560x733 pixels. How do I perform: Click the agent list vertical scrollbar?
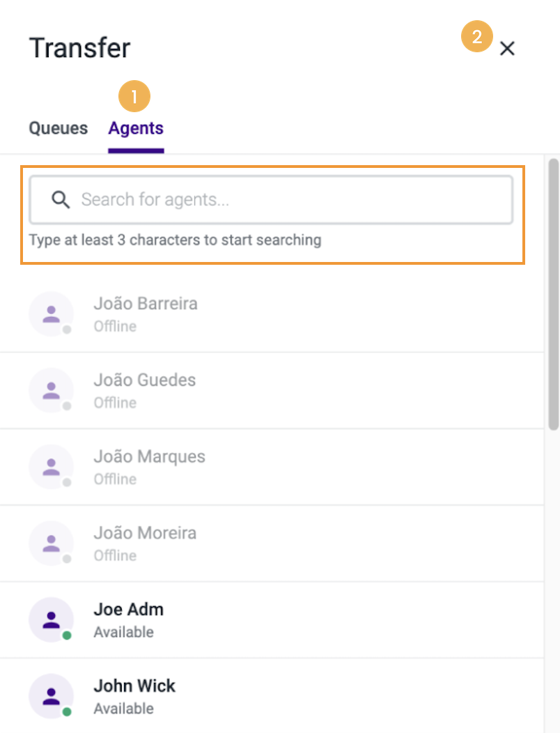click(x=554, y=293)
